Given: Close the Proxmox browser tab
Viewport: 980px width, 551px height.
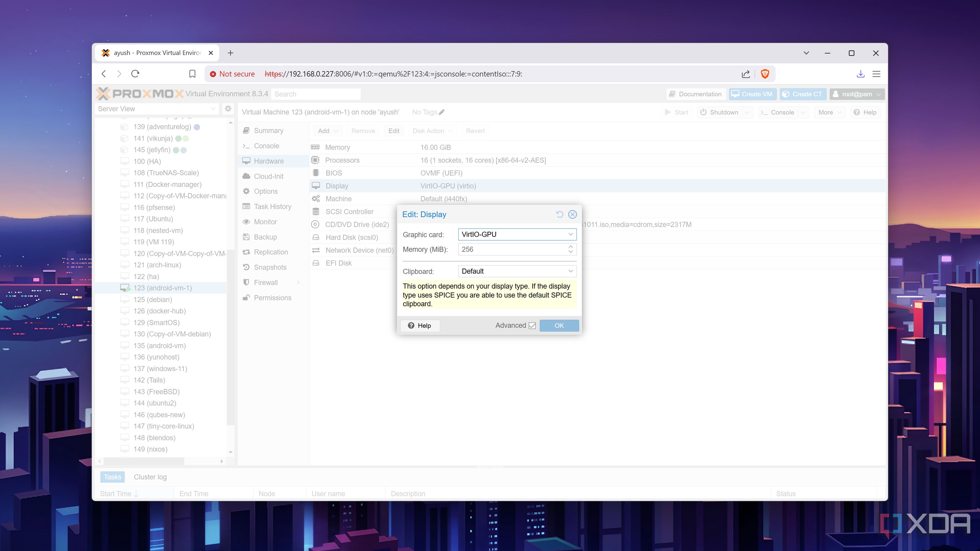Looking at the screenshot, I should [211, 53].
